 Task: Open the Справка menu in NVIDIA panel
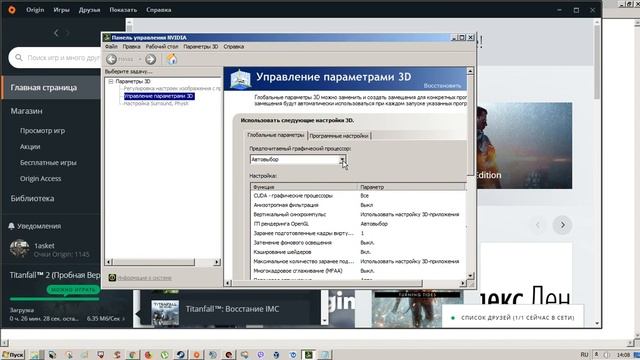[x=234, y=47]
